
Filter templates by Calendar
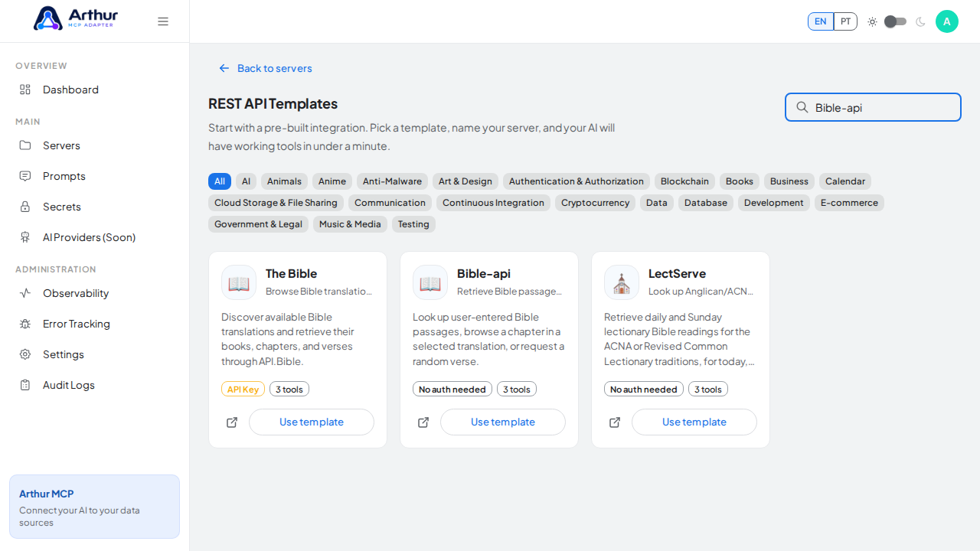845,181
